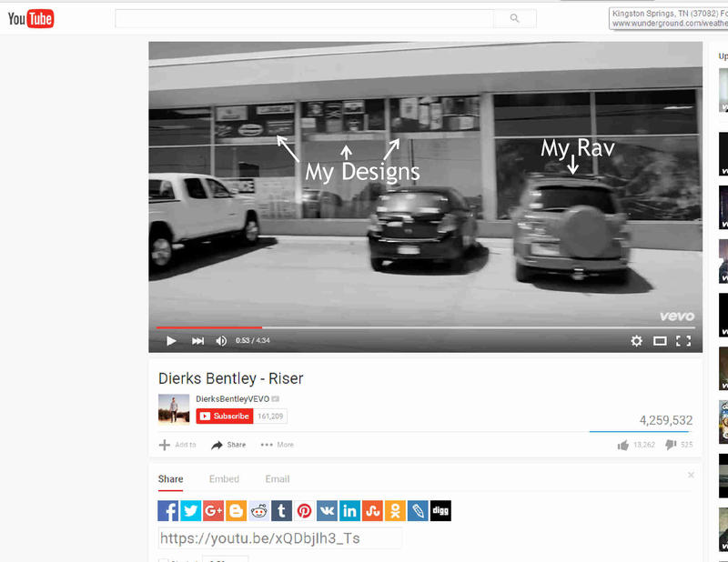Select the youtu.be share link field
The width and height of the screenshot is (728, 562).
pos(280,538)
